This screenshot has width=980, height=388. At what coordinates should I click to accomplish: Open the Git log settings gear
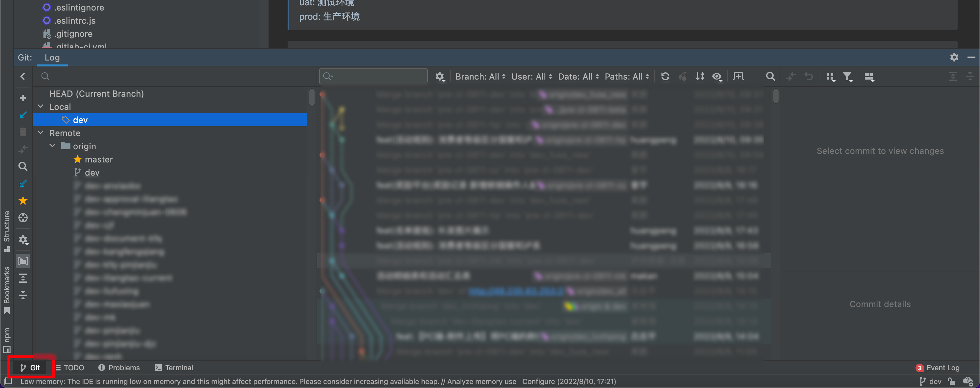click(x=440, y=76)
